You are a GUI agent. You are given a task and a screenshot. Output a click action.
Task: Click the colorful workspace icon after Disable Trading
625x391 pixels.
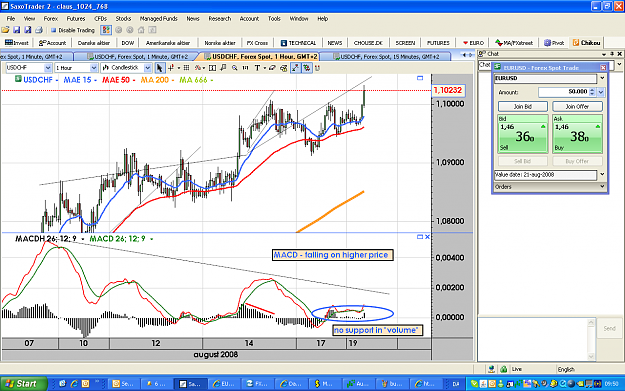tap(106, 30)
